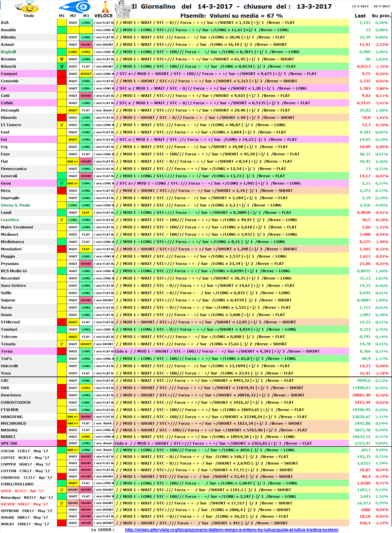Click the blue fish logo icon
Viewport: 392px width, 533px height.
point(75,6)
